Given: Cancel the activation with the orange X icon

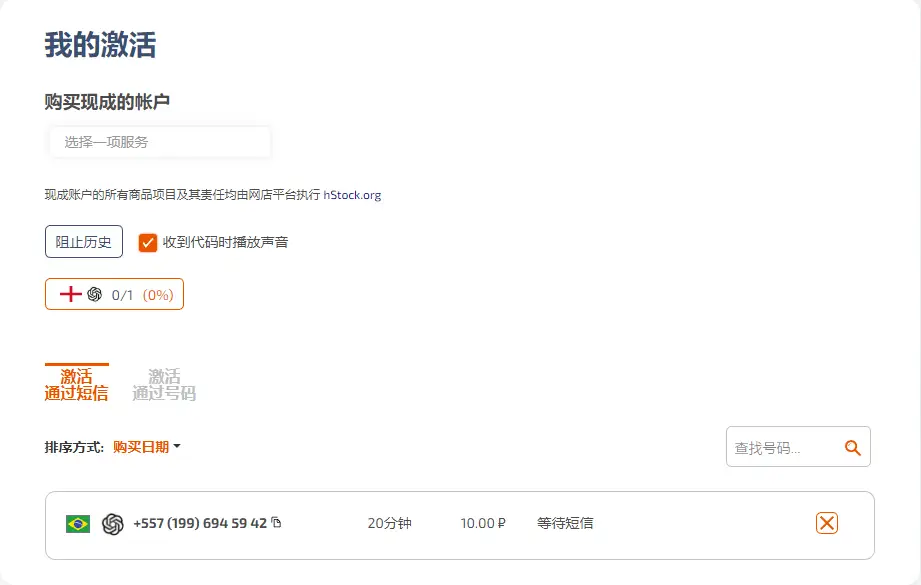Looking at the screenshot, I should (826, 523).
